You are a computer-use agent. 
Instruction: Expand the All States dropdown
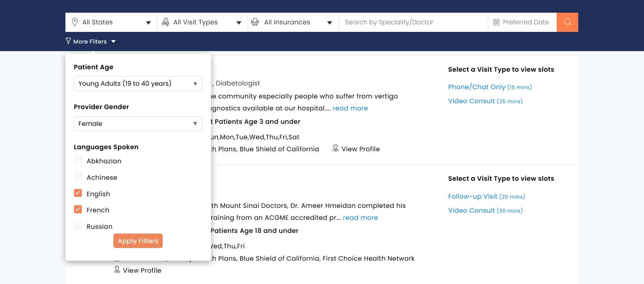coord(111,22)
